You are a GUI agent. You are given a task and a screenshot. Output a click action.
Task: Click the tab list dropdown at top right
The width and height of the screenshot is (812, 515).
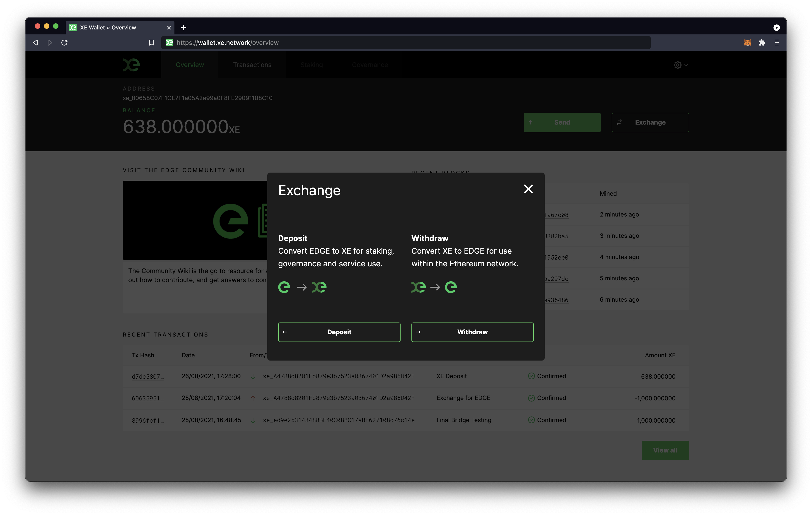[x=776, y=28]
